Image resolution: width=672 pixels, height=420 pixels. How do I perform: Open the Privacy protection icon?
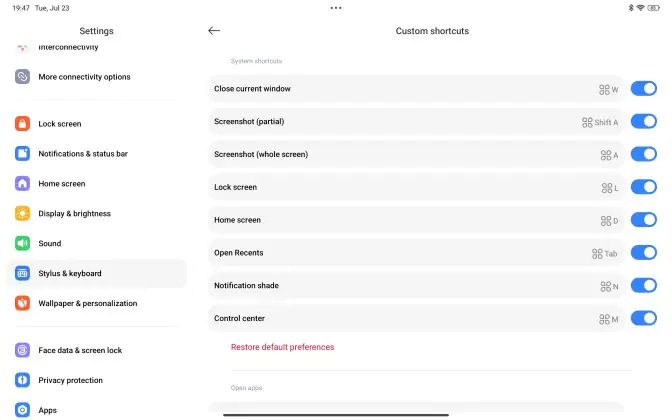(x=22, y=380)
